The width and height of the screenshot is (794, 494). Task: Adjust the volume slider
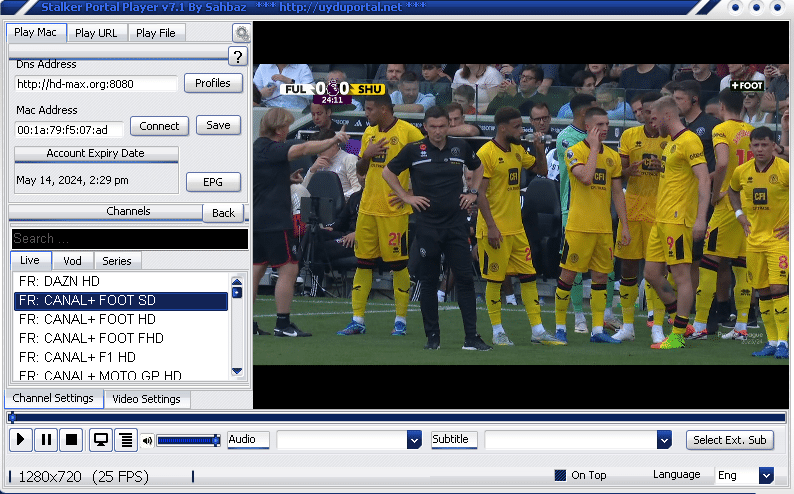(188, 440)
